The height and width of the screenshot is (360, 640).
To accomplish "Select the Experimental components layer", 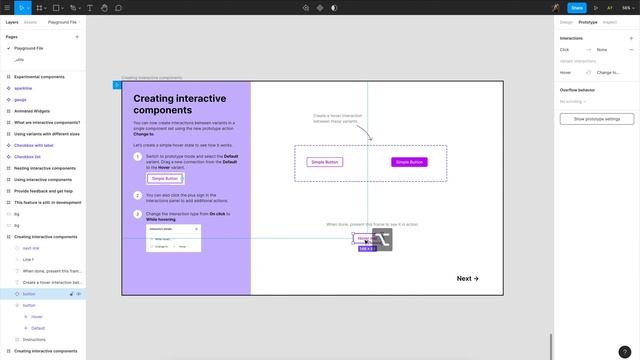I will click(39, 77).
